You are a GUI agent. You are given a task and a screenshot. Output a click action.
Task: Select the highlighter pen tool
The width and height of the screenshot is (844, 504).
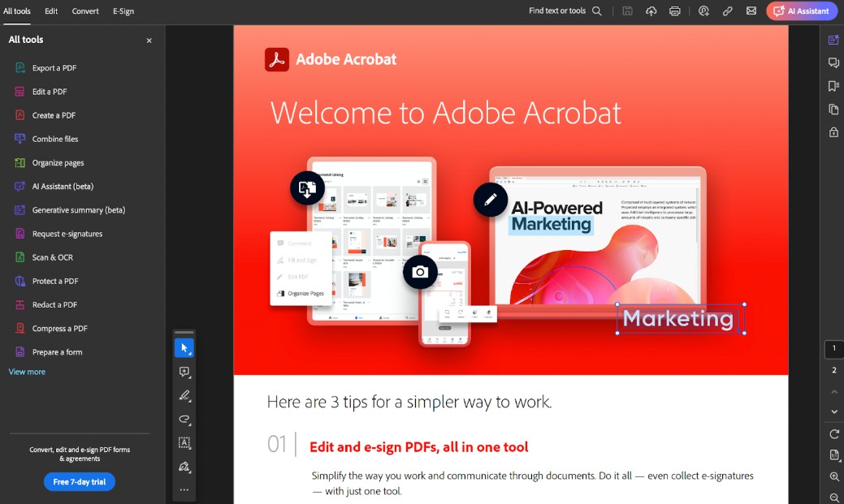(184, 396)
